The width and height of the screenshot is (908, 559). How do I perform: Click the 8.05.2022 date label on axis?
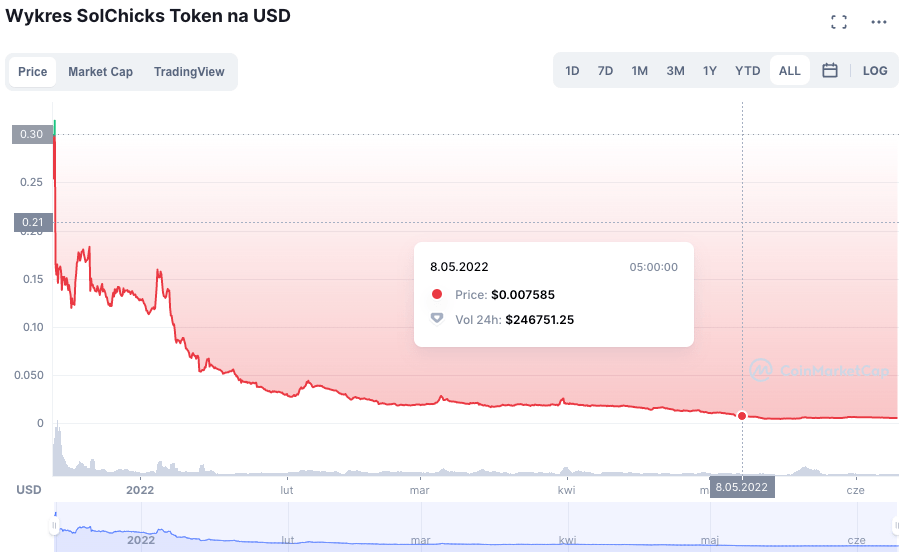point(742,487)
